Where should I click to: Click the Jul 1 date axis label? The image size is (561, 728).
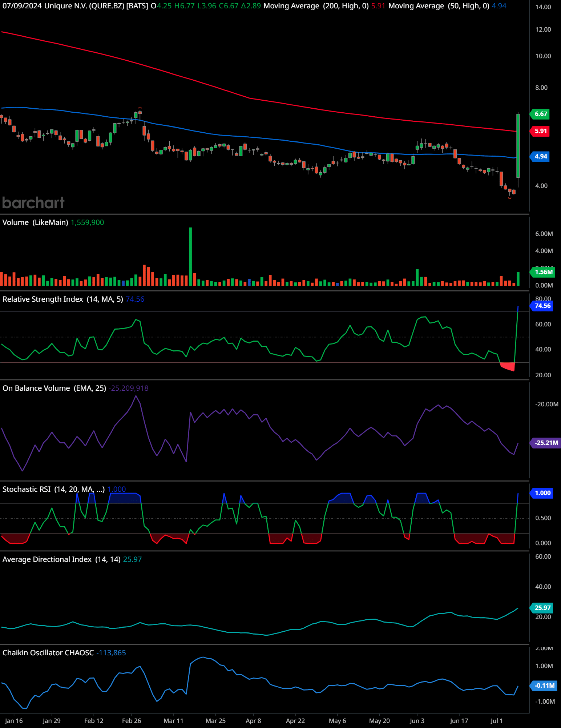click(x=497, y=721)
